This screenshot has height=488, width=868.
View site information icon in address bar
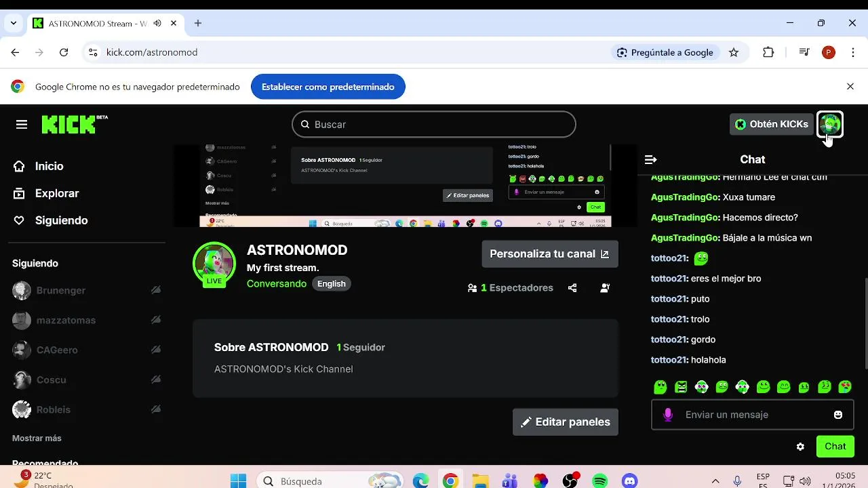point(93,52)
